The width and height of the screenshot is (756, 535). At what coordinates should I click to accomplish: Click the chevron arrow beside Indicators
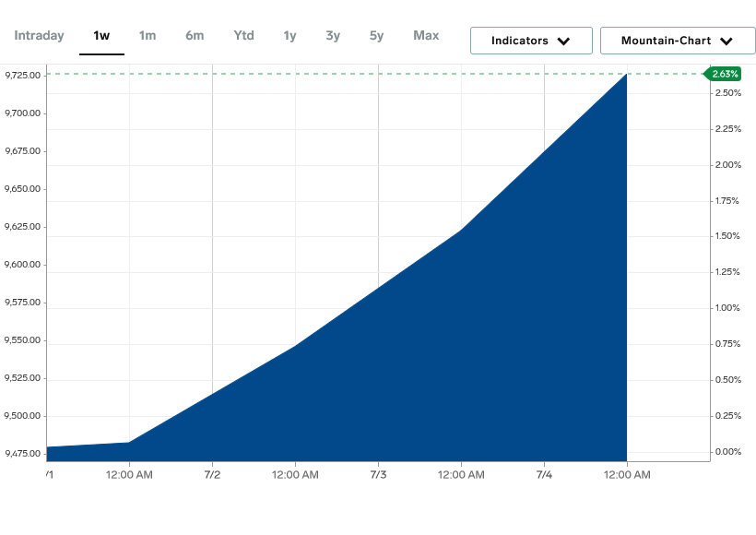pyautogui.click(x=563, y=42)
